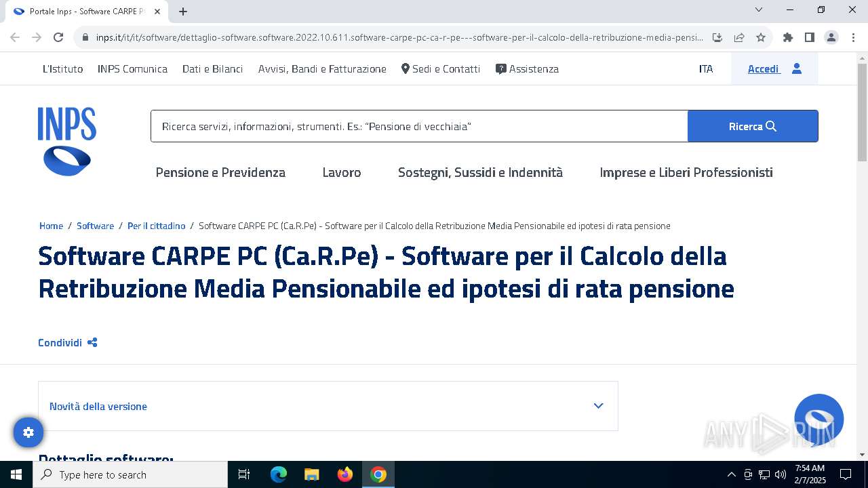Open the Windows Start menu
Screen dimensions: 868x488
pyautogui.click(x=16, y=474)
